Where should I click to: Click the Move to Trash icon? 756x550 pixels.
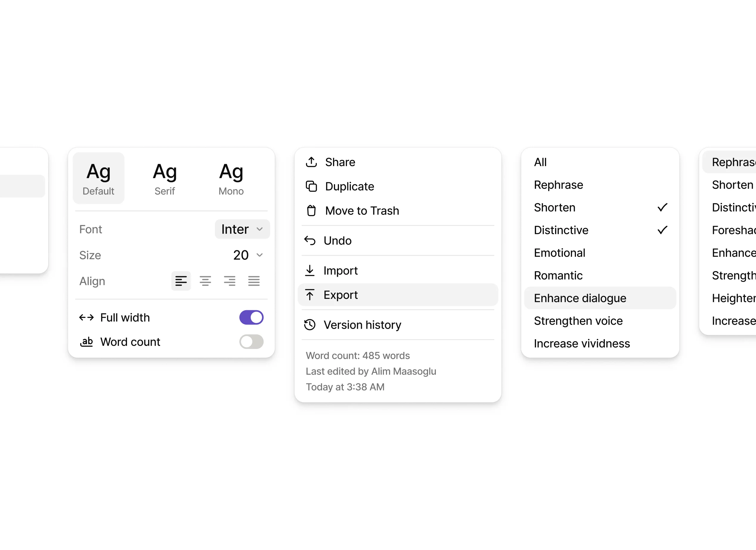(x=311, y=211)
